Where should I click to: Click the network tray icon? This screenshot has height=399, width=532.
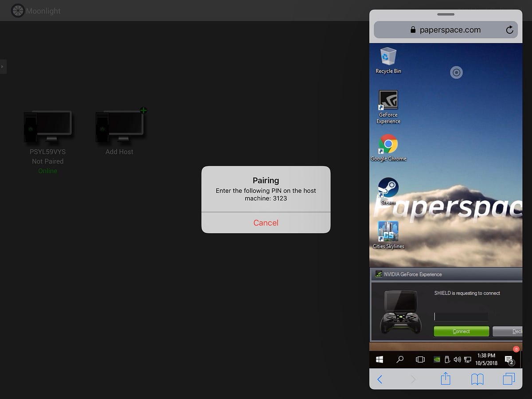[x=467, y=360]
